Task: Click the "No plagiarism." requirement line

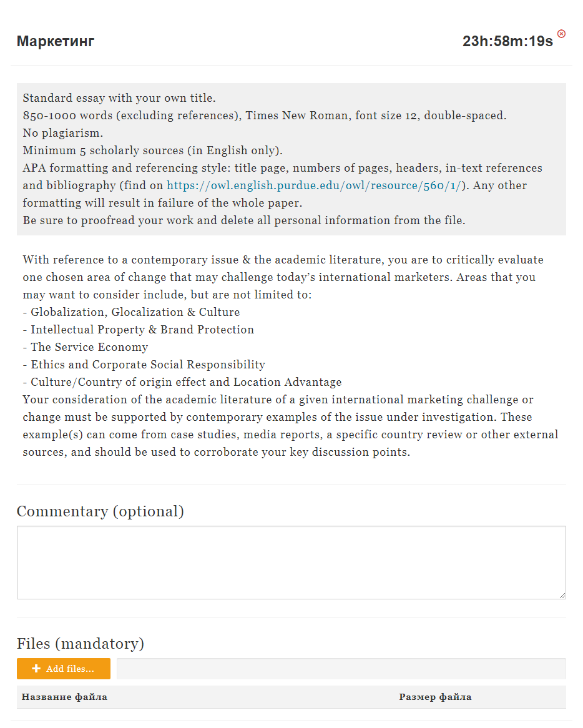Action: pos(63,133)
